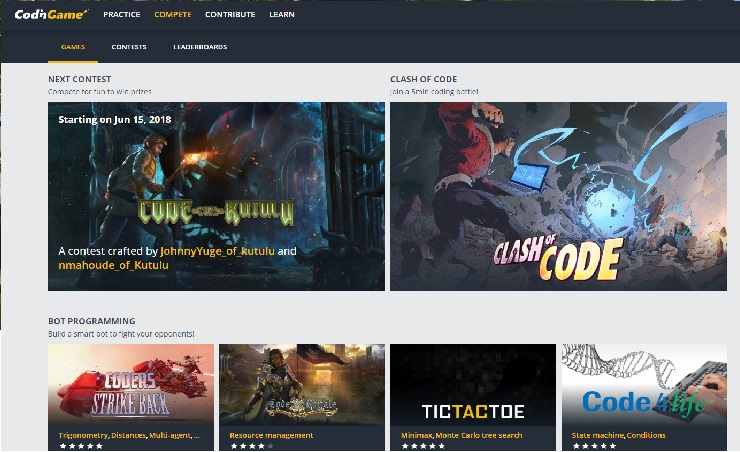Open the LEARN menu
The image size is (740, 452).
click(282, 15)
